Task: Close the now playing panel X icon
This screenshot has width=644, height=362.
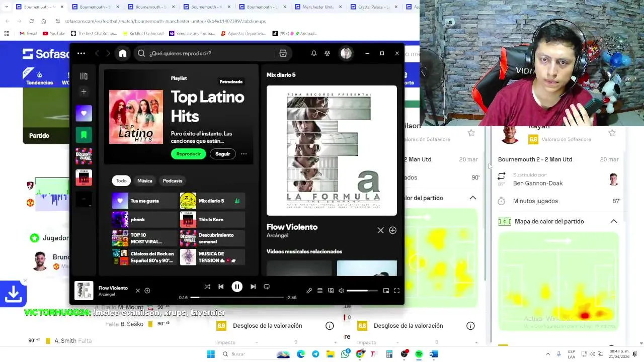Action: [381, 230]
